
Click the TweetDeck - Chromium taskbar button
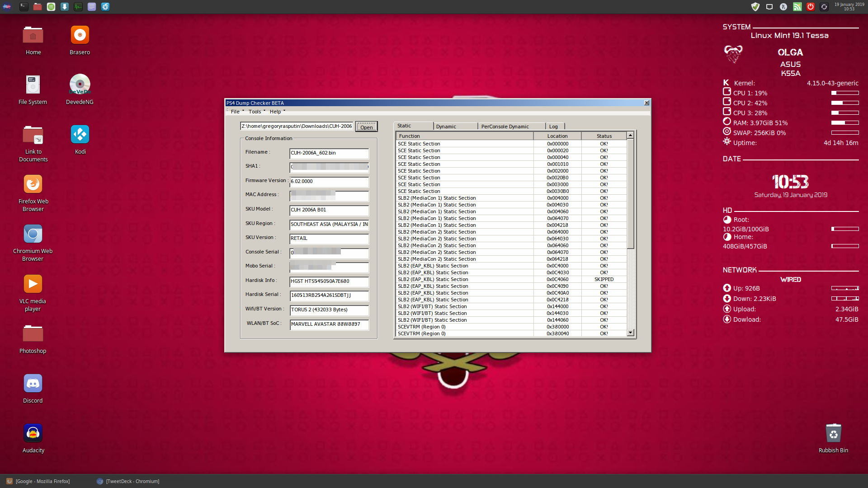tap(128, 481)
